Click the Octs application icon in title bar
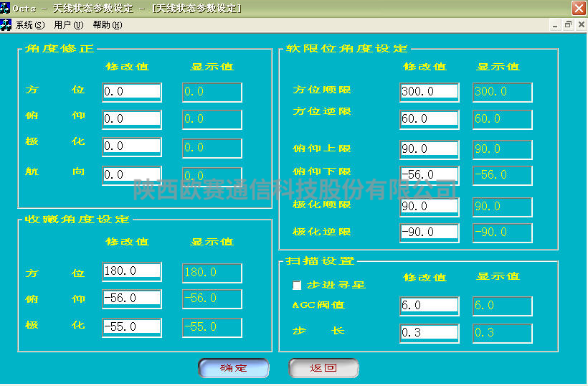588x386 pixels. (6, 8)
